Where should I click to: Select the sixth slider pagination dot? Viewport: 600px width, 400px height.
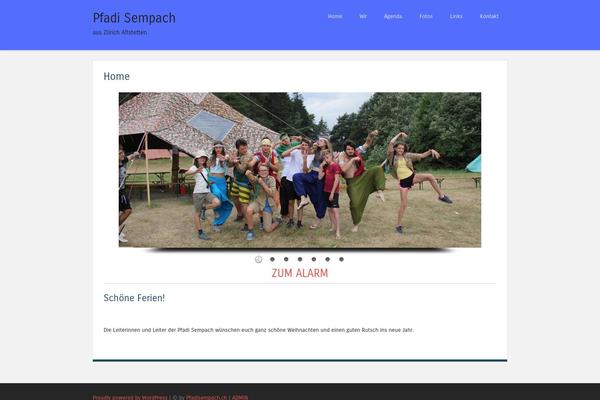[328, 260]
